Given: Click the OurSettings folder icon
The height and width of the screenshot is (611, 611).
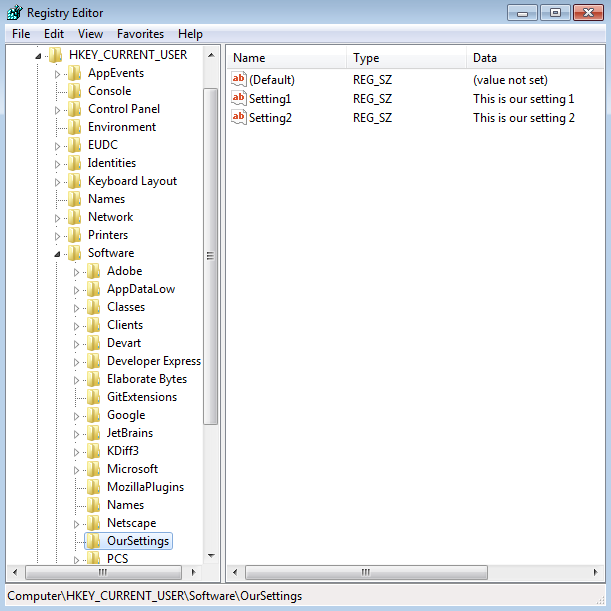Looking at the screenshot, I should [94, 540].
